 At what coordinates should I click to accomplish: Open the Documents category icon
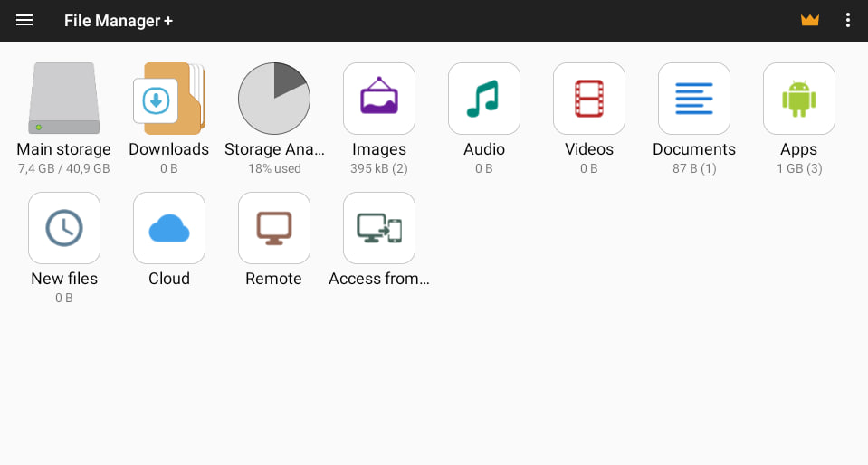tap(693, 99)
